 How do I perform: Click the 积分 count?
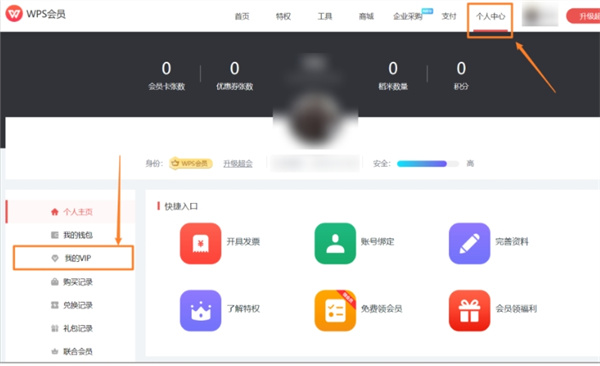coord(461,69)
